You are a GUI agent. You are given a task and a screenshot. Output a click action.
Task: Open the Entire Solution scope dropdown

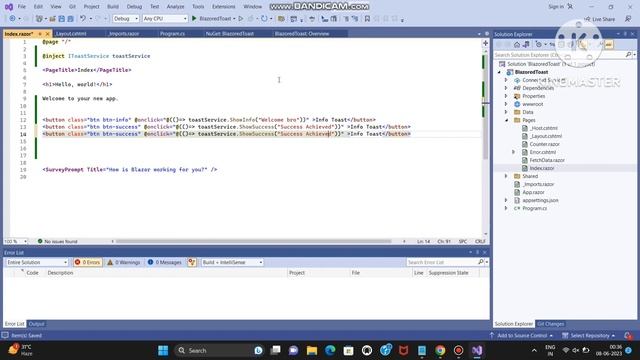tap(37, 262)
